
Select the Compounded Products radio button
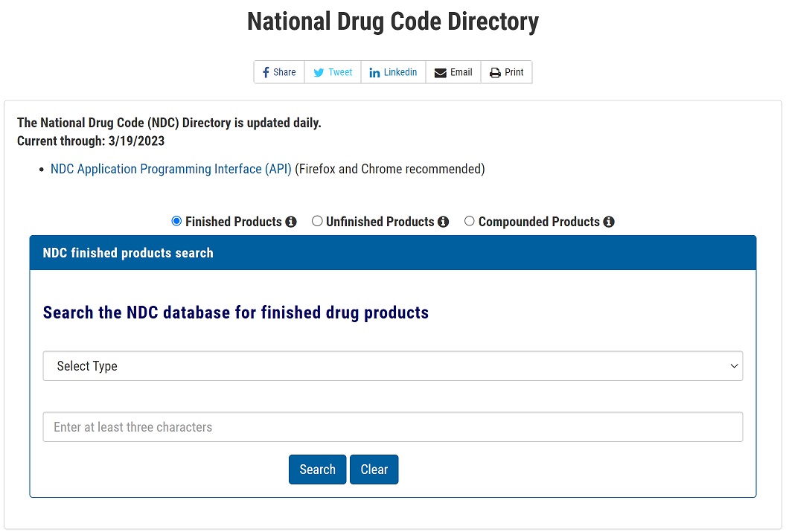[469, 220]
